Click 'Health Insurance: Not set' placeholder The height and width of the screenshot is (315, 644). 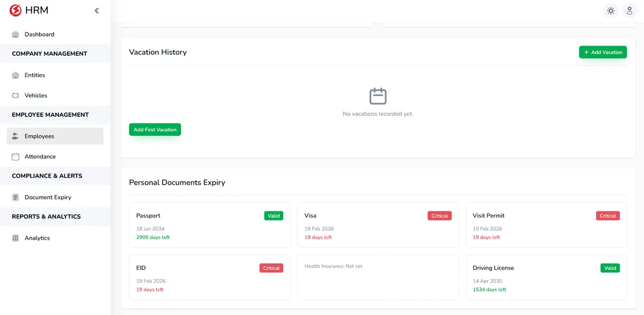point(333,266)
